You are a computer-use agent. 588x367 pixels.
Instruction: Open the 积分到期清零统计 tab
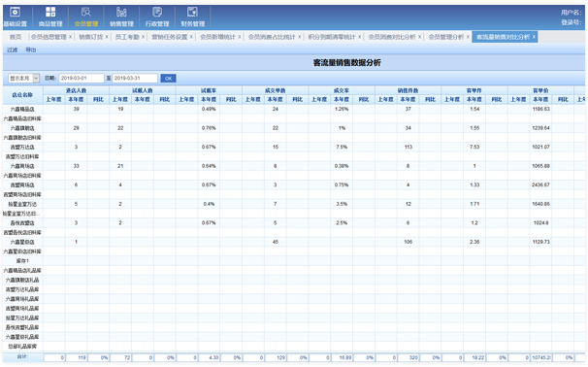(x=332, y=37)
